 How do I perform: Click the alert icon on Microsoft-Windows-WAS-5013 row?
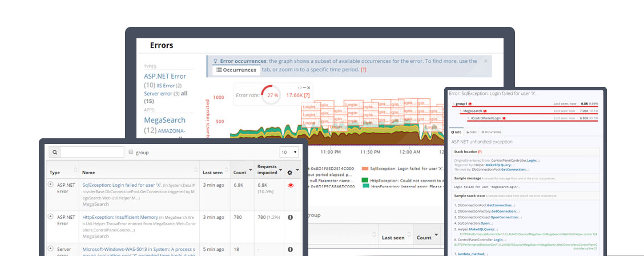(290, 249)
